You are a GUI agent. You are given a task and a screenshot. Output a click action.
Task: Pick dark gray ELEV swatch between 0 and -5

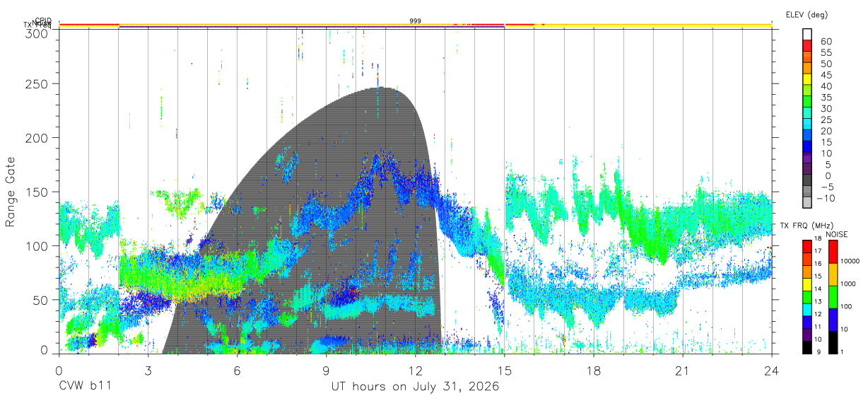click(807, 180)
